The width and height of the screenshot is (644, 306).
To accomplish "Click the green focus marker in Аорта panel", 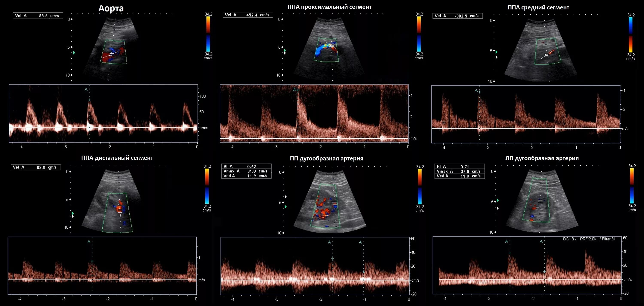I will pyautogui.click(x=74, y=53).
